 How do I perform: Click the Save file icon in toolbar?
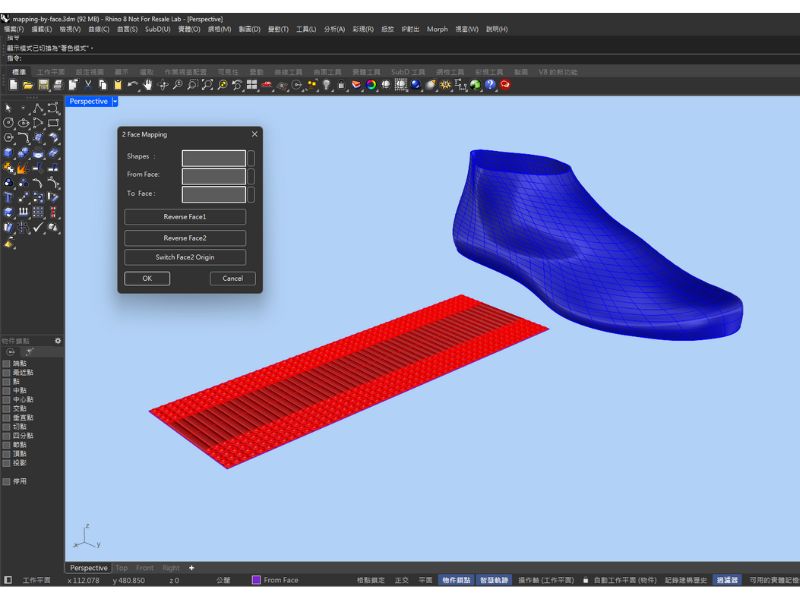[x=43, y=85]
